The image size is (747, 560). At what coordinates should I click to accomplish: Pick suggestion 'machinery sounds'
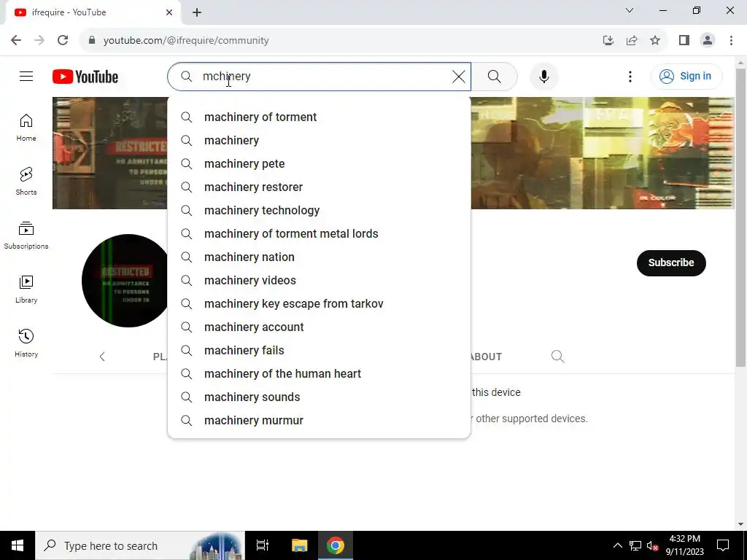(x=320, y=397)
